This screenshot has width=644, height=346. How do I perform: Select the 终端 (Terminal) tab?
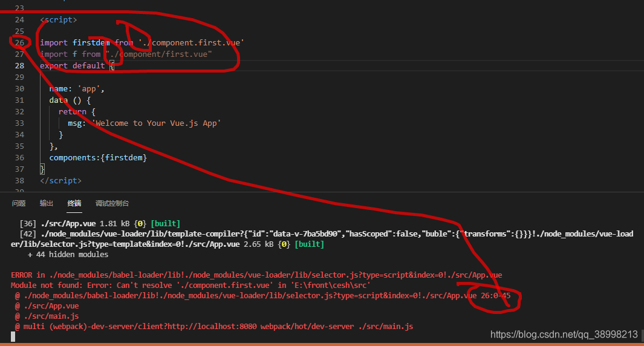(74, 203)
